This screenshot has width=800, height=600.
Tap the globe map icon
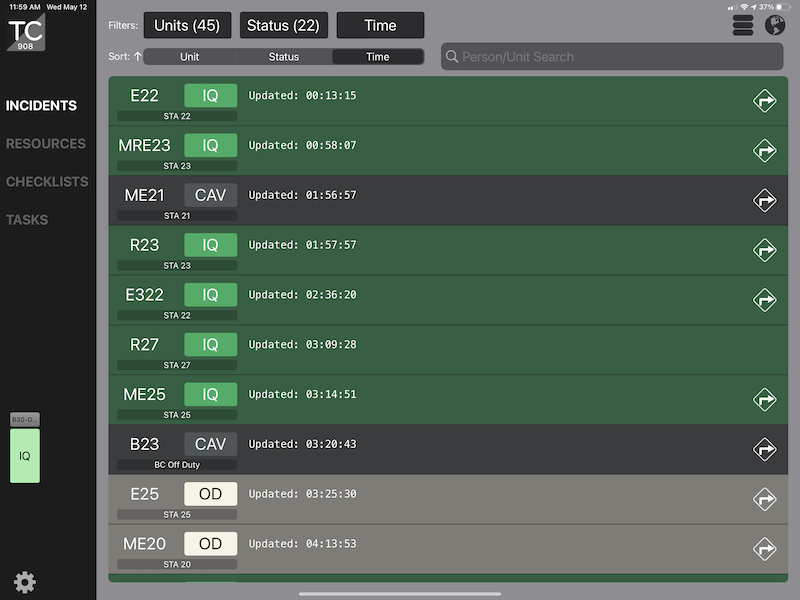point(775,26)
